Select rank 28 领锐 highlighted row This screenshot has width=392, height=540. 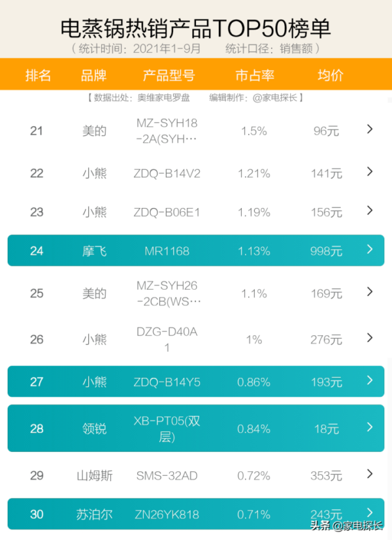[x=196, y=428]
